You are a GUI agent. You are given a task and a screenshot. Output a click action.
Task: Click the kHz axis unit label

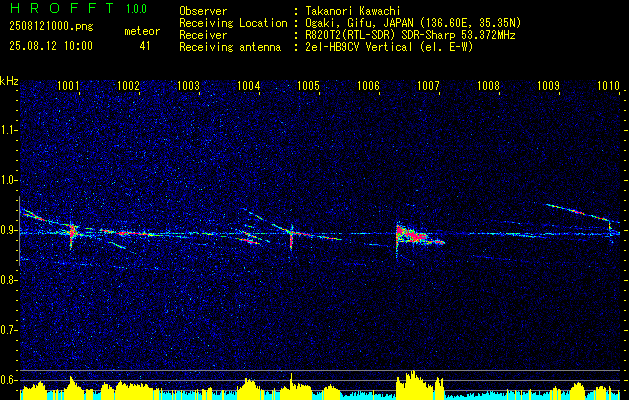coord(9,81)
